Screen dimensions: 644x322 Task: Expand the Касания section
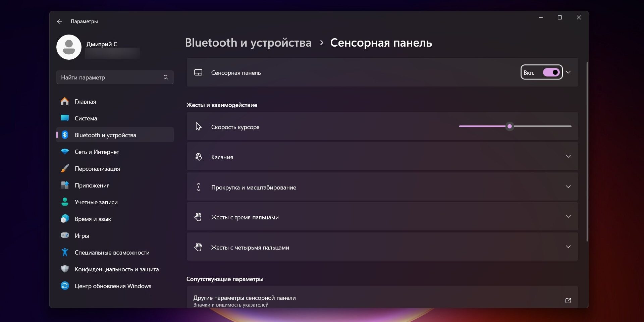pyautogui.click(x=568, y=157)
